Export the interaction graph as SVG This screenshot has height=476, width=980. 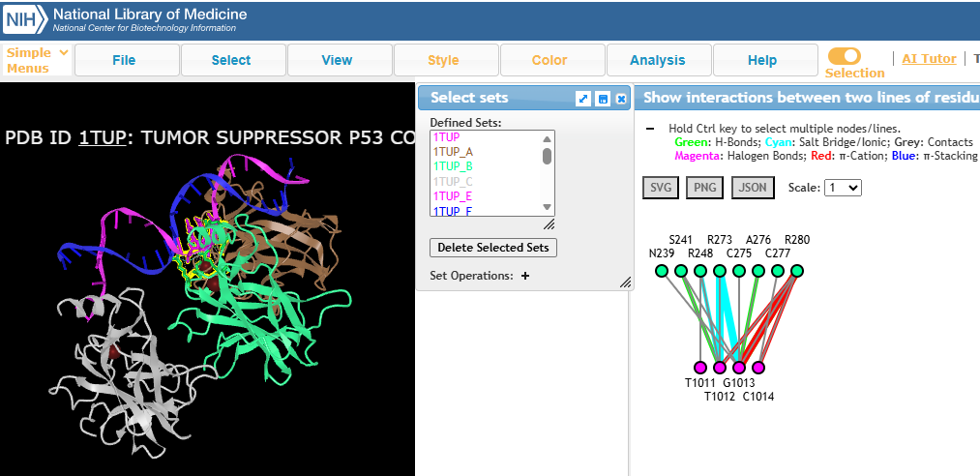coord(660,188)
